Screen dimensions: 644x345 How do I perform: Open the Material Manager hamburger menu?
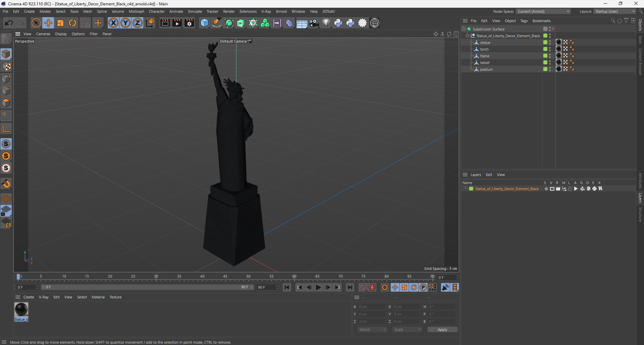tap(18, 297)
